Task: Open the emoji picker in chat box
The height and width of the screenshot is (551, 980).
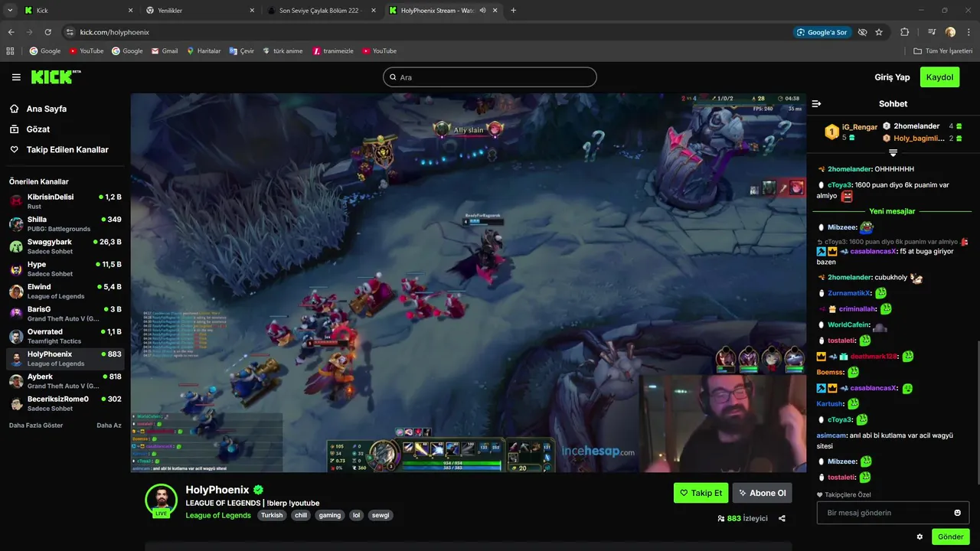Action: pyautogui.click(x=957, y=513)
